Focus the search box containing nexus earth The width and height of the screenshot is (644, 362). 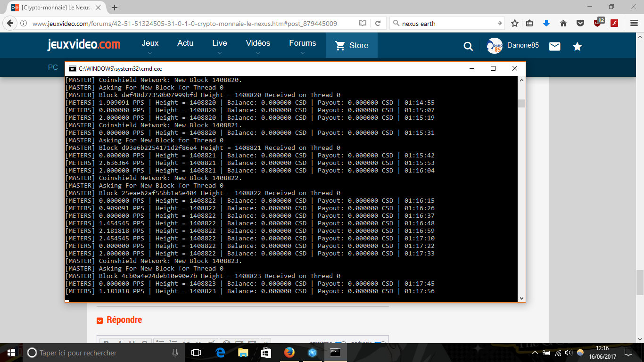coord(447,24)
